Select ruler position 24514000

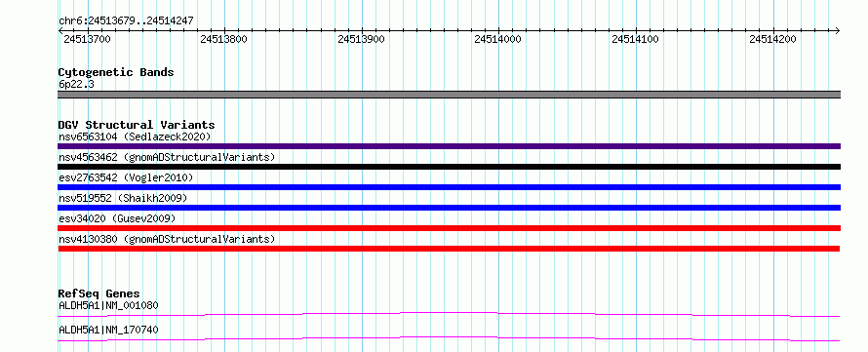[x=497, y=39]
